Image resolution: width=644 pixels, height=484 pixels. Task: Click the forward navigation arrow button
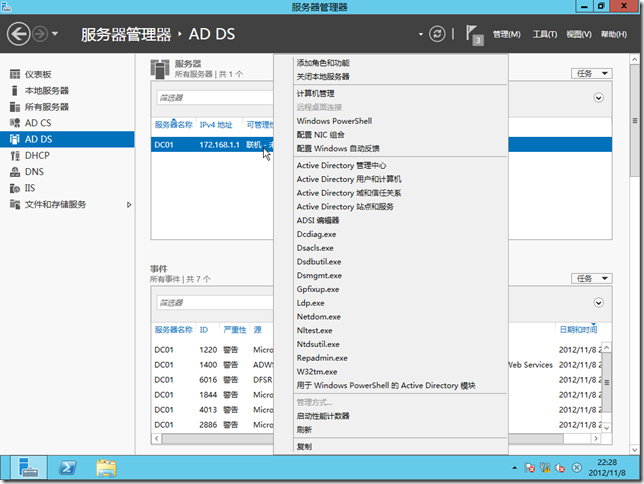[x=40, y=34]
